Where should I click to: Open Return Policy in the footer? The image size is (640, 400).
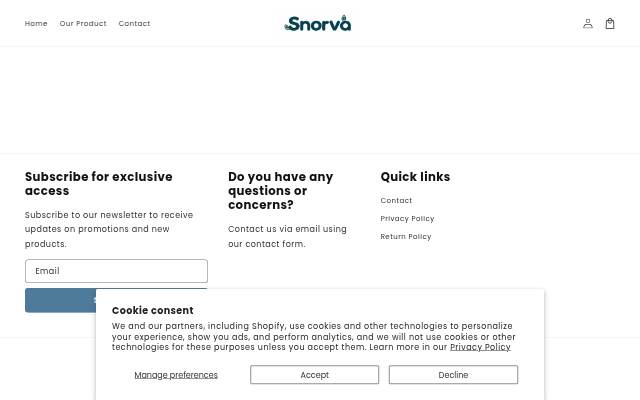point(406,236)
